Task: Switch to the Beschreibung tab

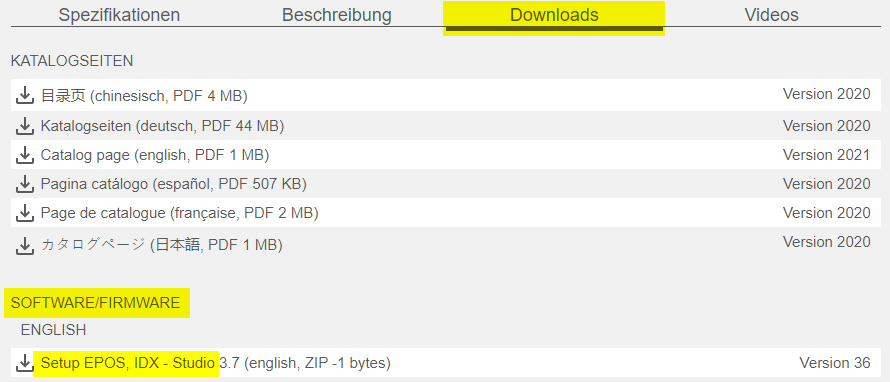Action: (337, 15)
